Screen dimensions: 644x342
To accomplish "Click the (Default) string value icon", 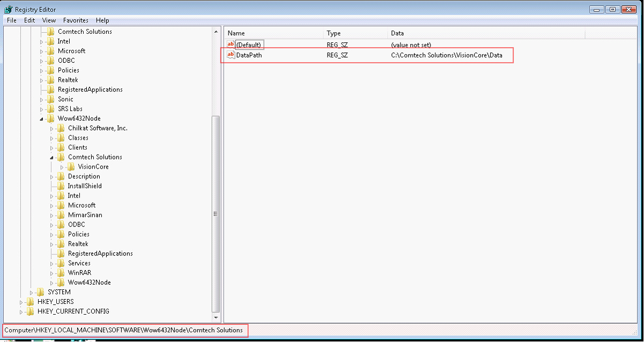I will coord(231,45).
